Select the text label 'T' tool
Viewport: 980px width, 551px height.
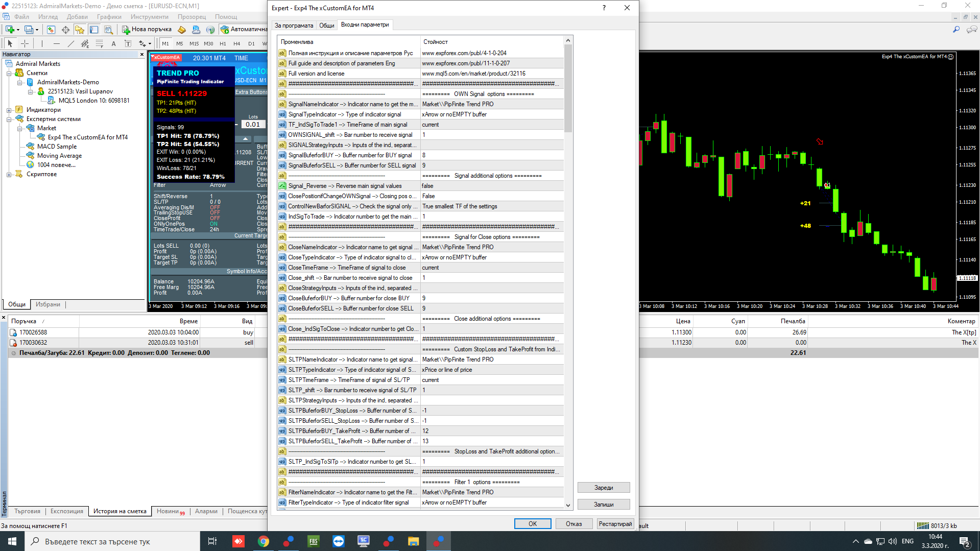point(128,43)
